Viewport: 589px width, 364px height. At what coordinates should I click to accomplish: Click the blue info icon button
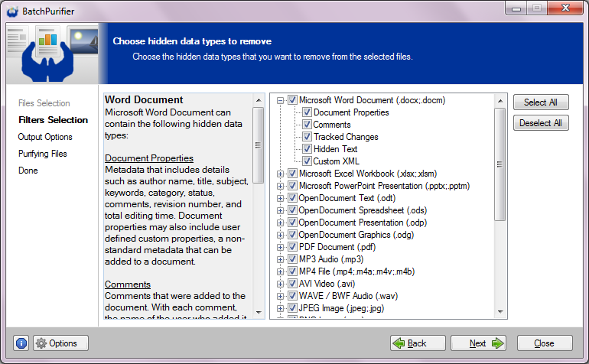tap(21, 343)
